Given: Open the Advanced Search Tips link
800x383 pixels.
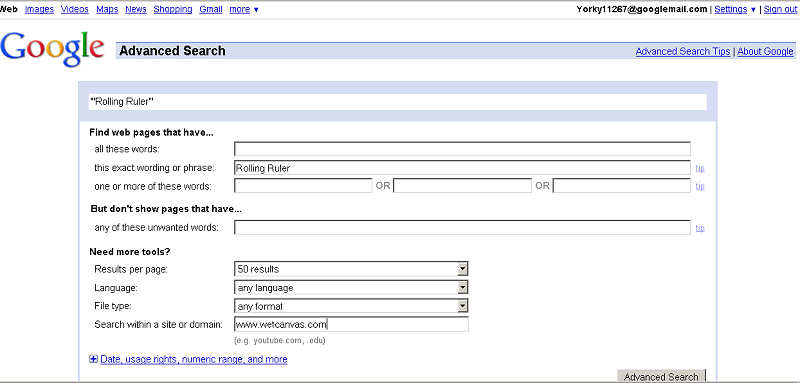Looking at the screenshot, I should (x=683, y=52).
